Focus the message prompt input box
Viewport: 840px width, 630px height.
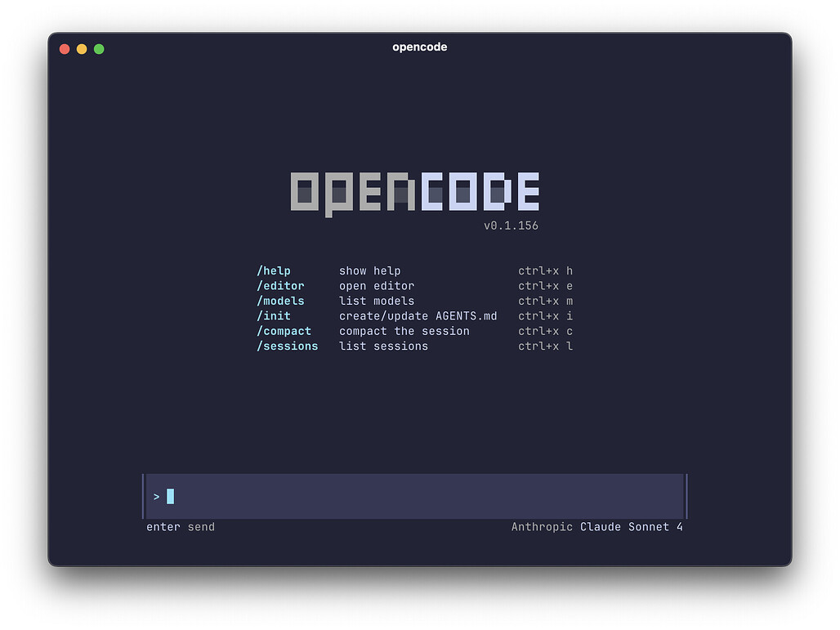click(x=425, y=496)
